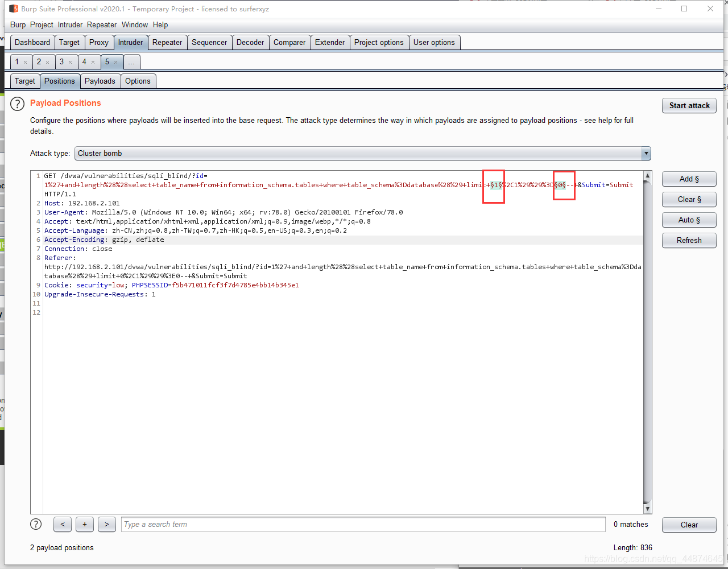Click the Cookie header line
The width and height of the screenshot is (728, 569).
pos(171,285)
